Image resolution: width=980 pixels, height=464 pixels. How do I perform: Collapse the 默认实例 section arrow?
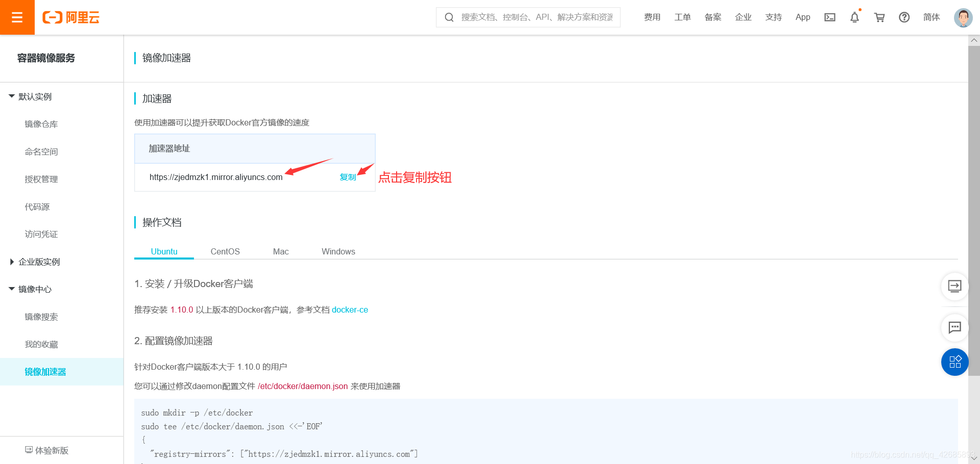pyautogui.click(x=12, y=96)
